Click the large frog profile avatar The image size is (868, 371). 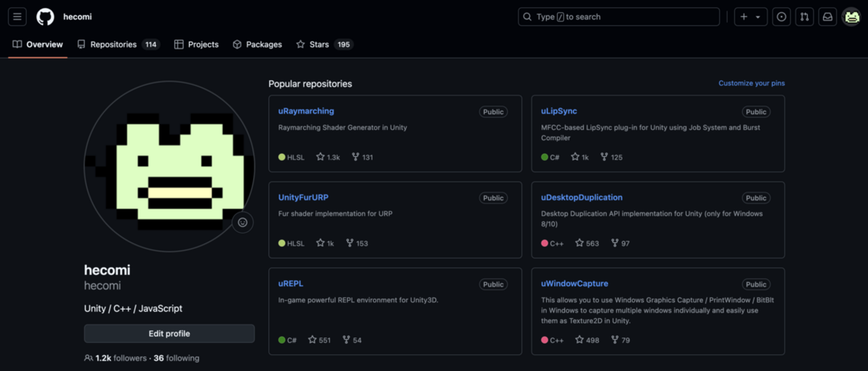169,167
